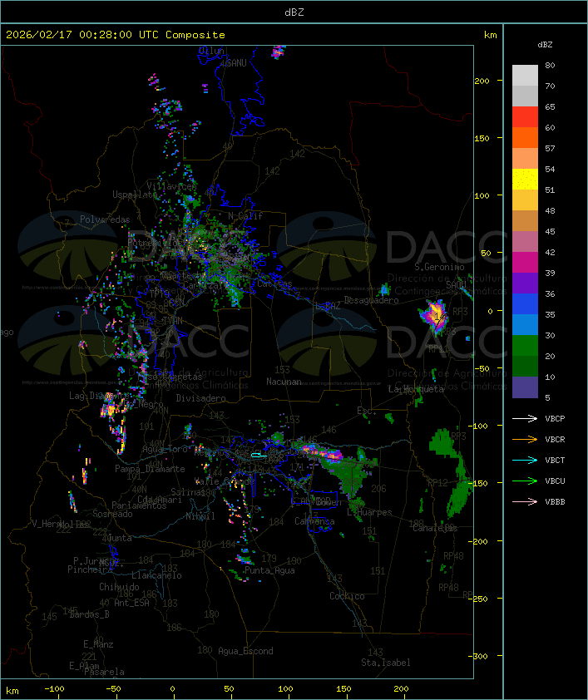Screen dimensions: 588x700
Task: Select the magenta 39-42 dBZ swatch
Action: click(x=525, y=263)
